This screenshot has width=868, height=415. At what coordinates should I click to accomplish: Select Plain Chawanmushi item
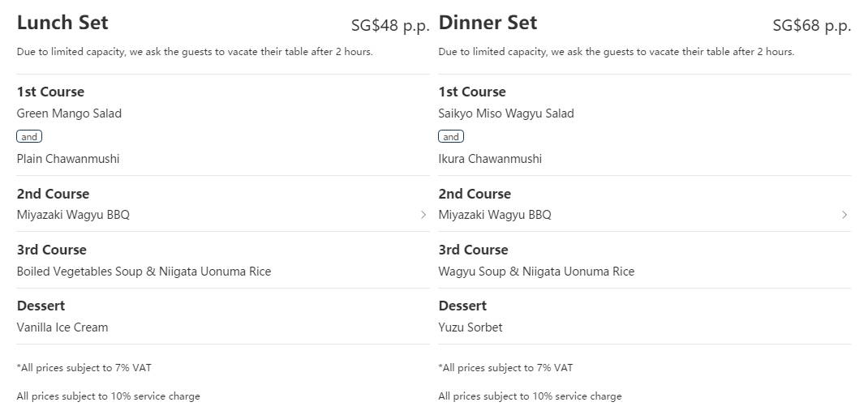tap(68, 159)
